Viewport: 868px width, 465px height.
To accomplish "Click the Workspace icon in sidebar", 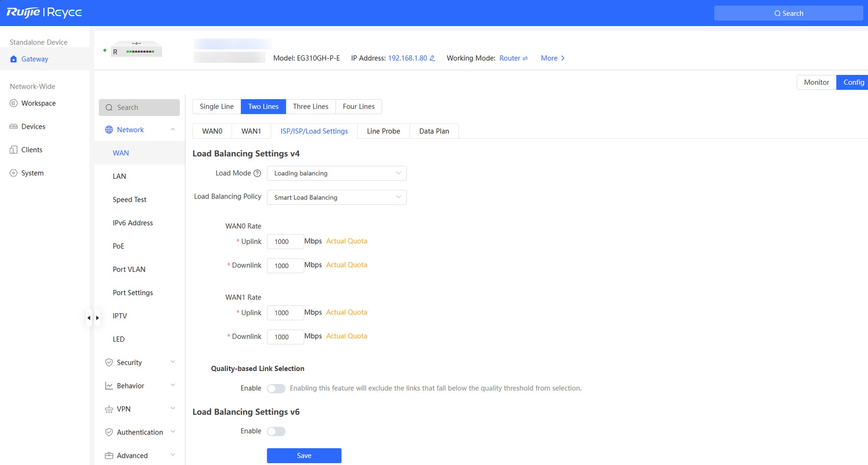I will (x=14, y=103).
